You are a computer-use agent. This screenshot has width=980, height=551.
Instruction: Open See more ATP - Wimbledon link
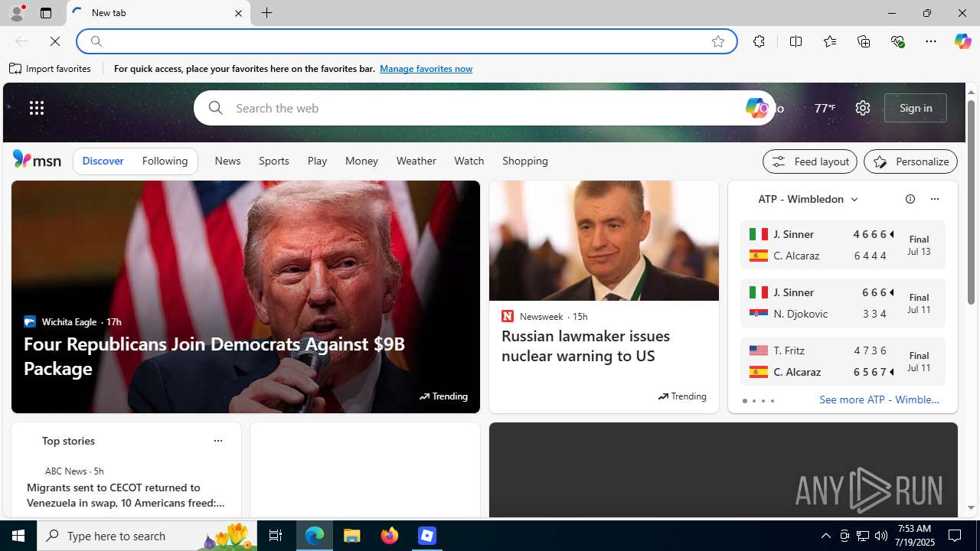pyautogui.click(x=879, y=399)
